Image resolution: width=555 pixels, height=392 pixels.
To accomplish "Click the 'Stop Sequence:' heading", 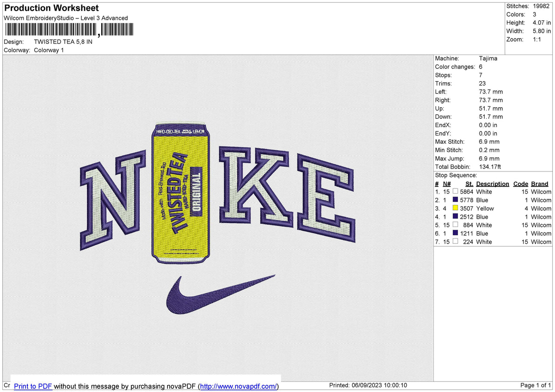I will [456, 175].
